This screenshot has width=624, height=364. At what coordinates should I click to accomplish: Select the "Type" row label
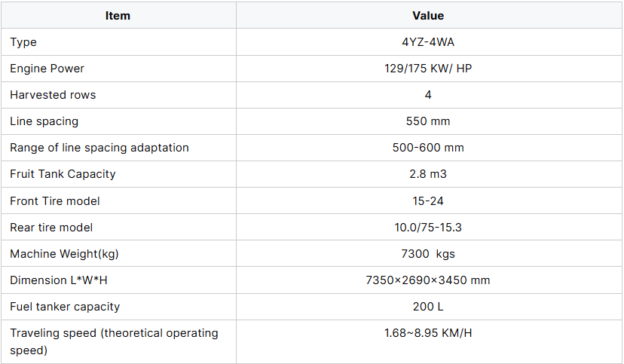coord(23,42)
